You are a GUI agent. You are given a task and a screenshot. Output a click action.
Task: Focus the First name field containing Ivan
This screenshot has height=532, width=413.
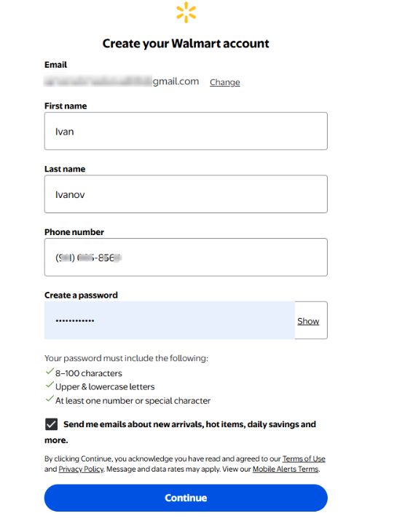186,131
